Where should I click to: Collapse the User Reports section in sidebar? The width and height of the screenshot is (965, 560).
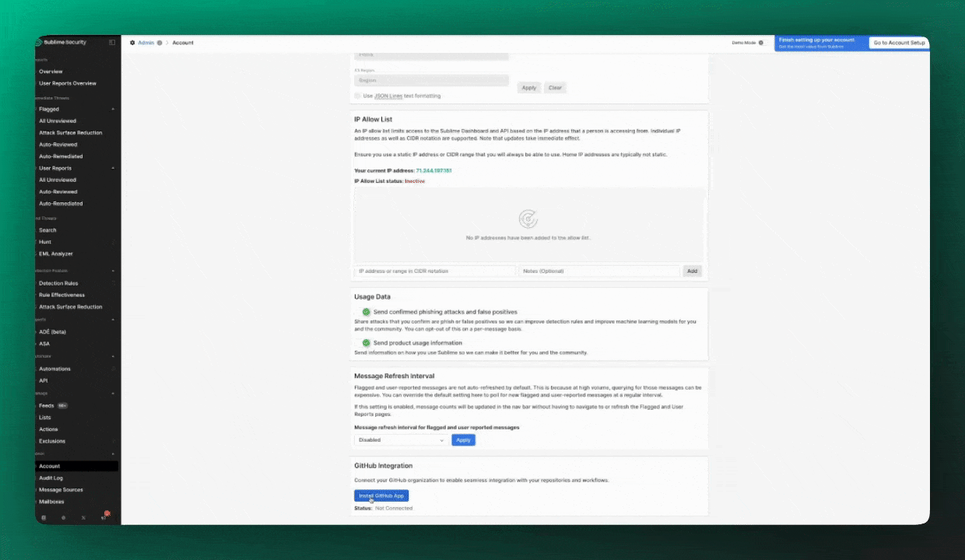pyautogui.click(x=114, y=169)
